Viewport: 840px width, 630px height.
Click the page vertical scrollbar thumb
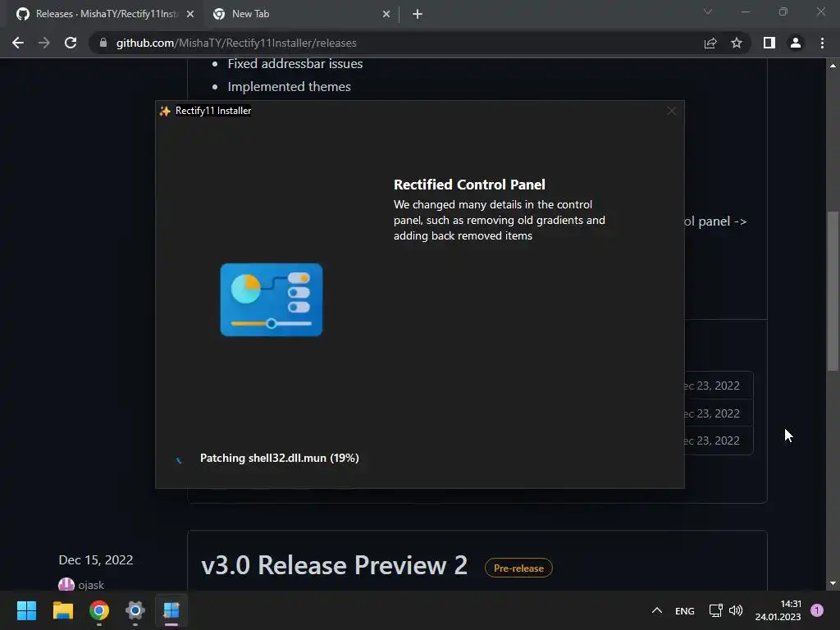833,291
